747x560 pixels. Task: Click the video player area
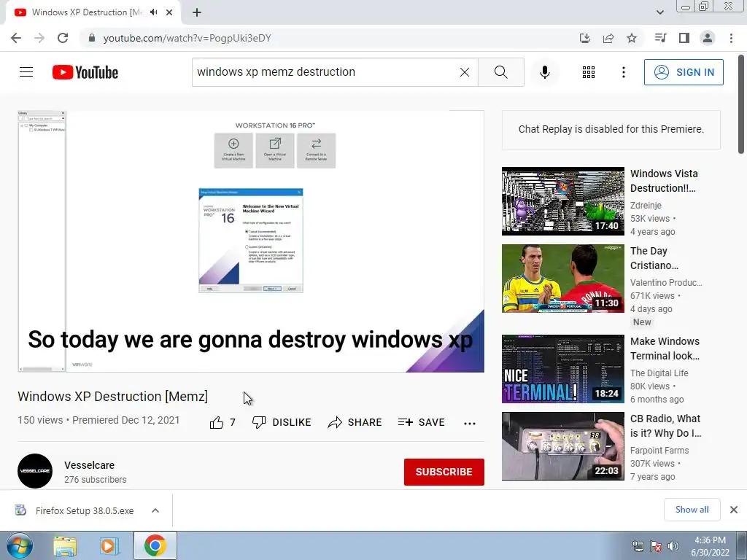point(251,241)
